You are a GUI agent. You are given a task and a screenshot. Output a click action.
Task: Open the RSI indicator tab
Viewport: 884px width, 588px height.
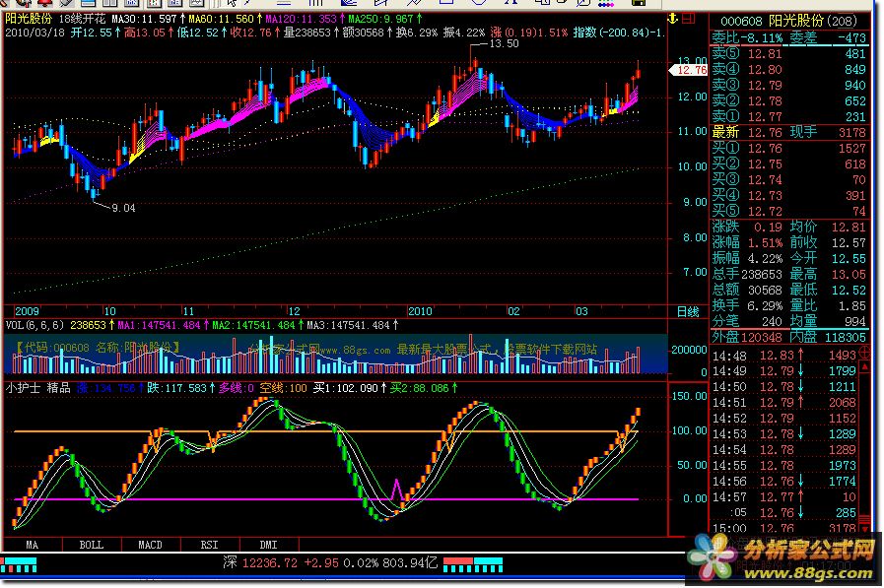tap(209, 544)
